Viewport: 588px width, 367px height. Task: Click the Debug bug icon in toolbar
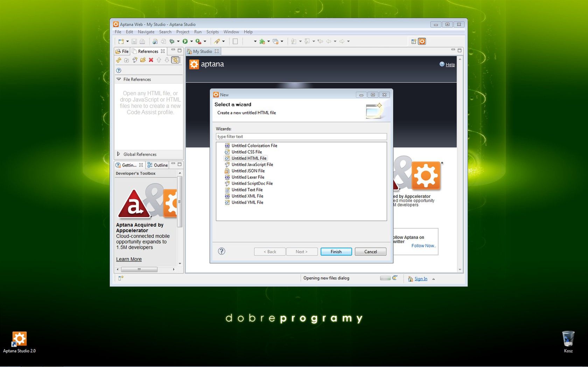click(172, 41)
